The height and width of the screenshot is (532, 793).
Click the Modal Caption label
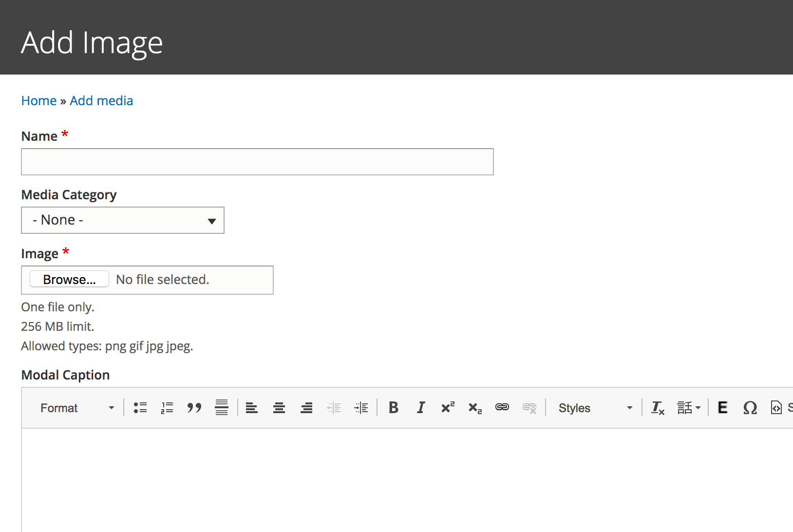66,375
